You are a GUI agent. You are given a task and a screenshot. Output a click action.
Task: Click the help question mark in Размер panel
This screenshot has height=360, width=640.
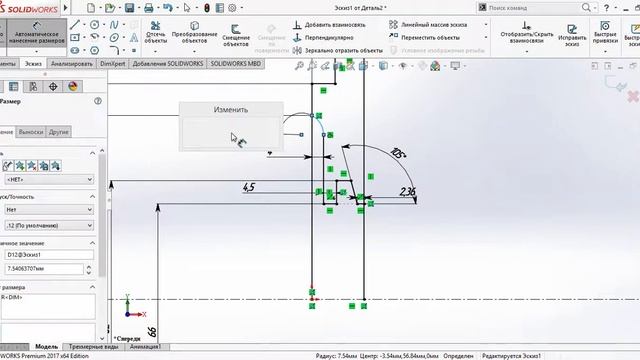pyautogui.click(x=98, y=101)
